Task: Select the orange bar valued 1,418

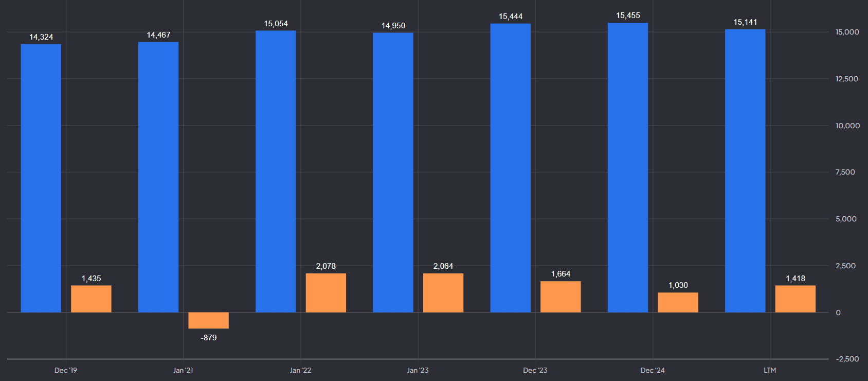Action: coord(795,299)
